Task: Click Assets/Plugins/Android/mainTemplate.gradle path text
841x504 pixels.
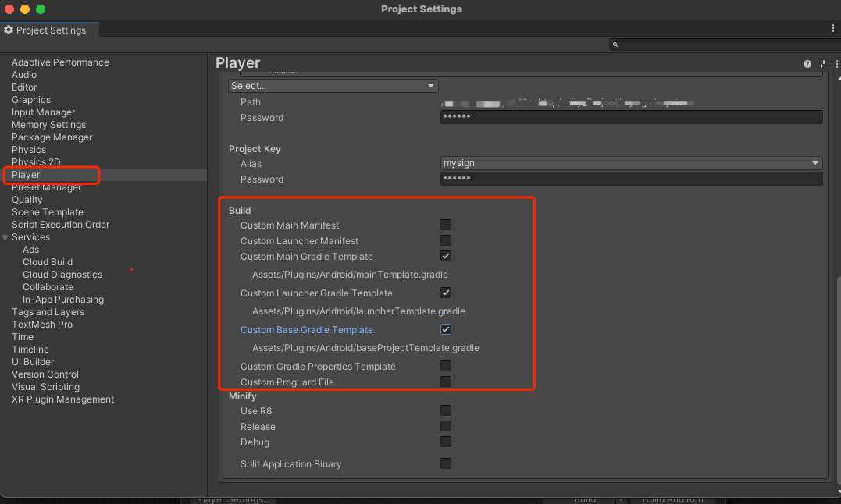Action: (x=351, y=274)
